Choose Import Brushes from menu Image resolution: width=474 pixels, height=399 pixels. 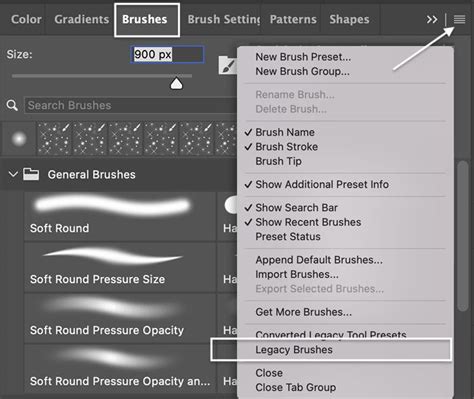pyautogui.click(x=297, y=274)
